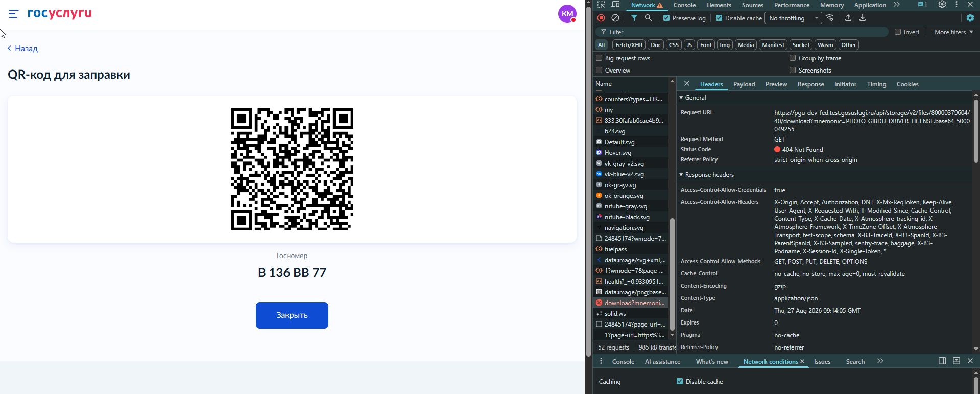Click the QR code image
The width and height of the screenshot is (980, 394).
click(x=292, y=169)
